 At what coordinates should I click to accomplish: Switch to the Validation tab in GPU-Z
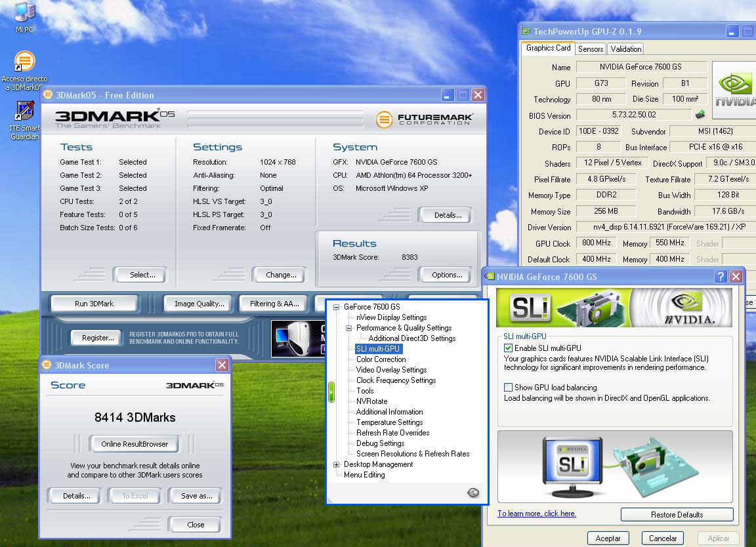[x=625, y=49]
